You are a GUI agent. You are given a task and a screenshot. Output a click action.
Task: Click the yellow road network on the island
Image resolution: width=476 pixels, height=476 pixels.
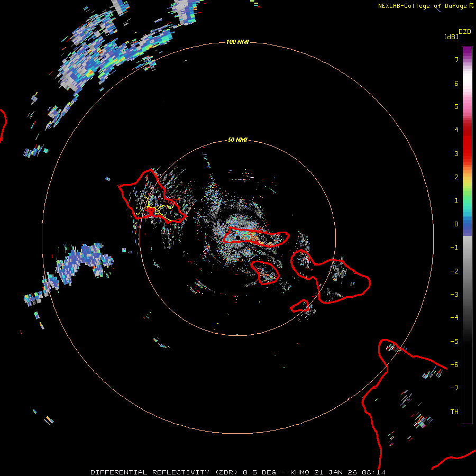[x=155, y=209]
